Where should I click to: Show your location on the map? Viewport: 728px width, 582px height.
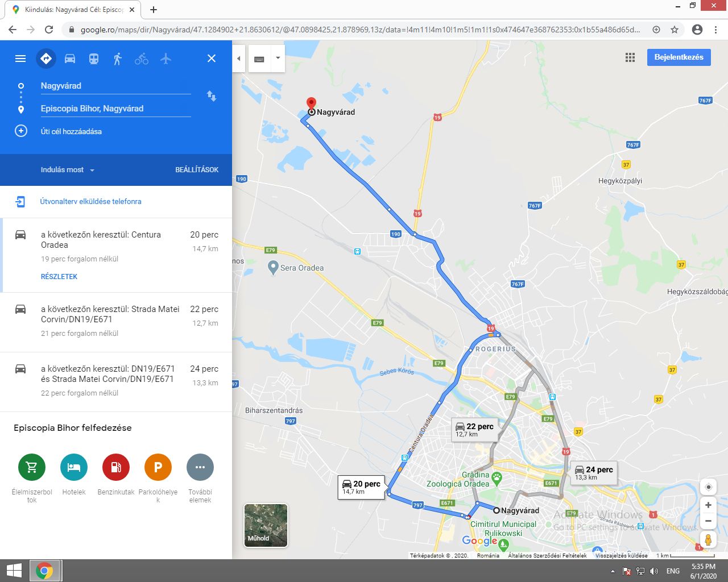(x=708, y=487)
